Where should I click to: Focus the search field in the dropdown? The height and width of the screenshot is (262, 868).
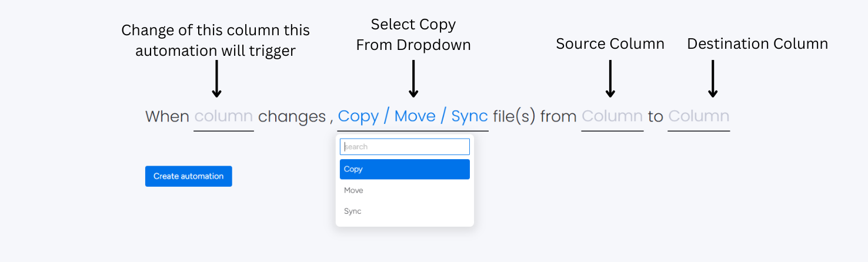point(405,147)
